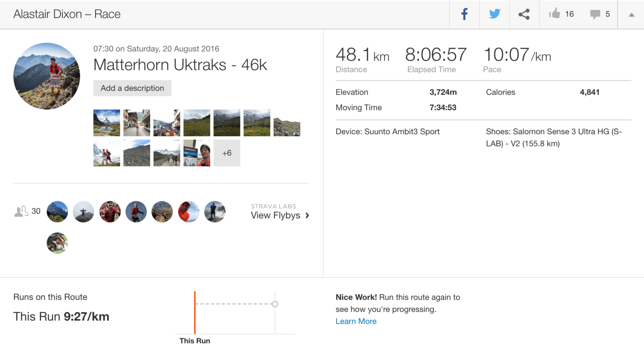
Task: Click the orange This Run line in chart
Action: click(x=195, y=312)
